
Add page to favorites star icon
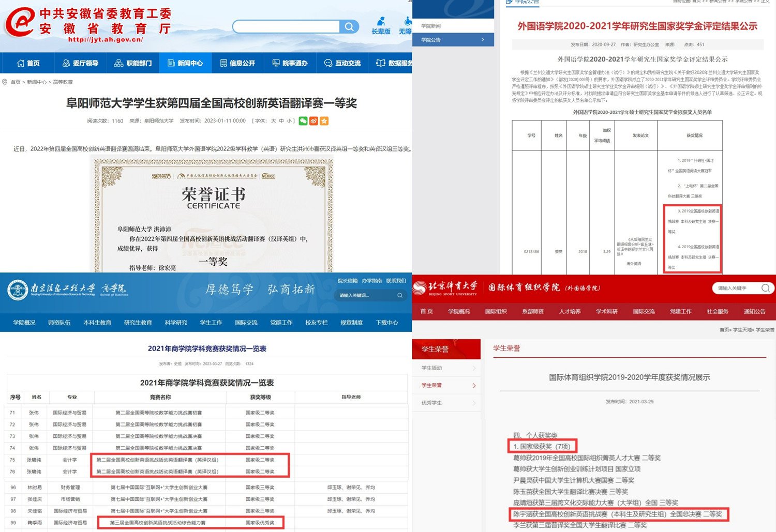[x=324, y=121]
